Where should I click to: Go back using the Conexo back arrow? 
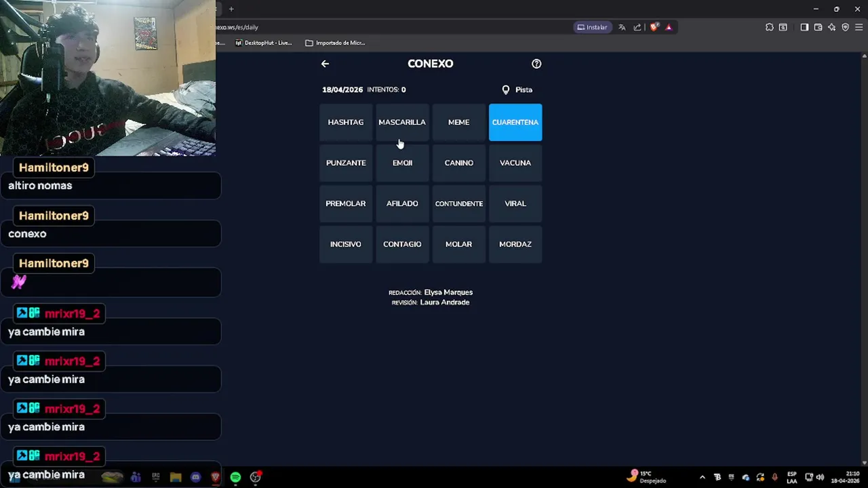pos(325,64)
